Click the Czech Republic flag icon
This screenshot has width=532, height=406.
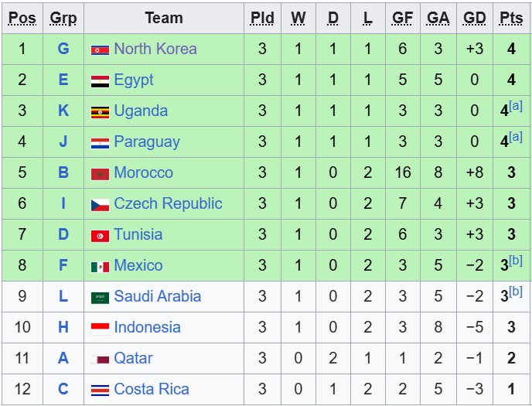click(x=100, y=204)
